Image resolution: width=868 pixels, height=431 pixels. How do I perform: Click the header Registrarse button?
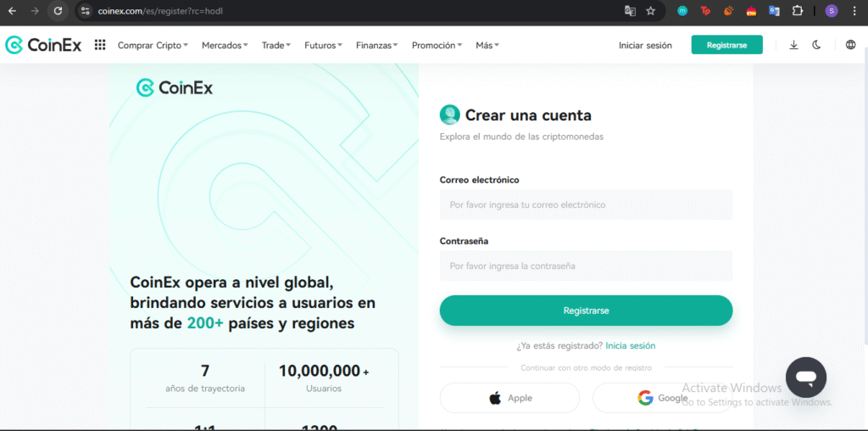[x=726, y=45]
